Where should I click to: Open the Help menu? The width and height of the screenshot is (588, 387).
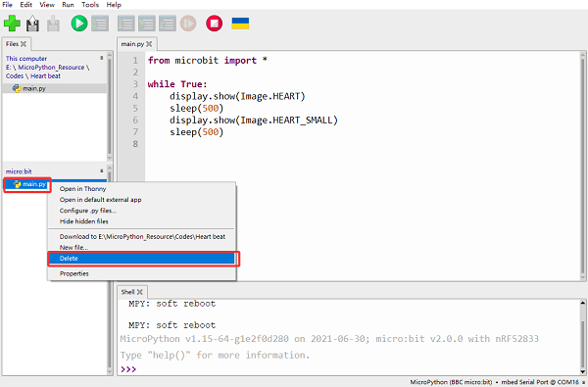point(114,5)
